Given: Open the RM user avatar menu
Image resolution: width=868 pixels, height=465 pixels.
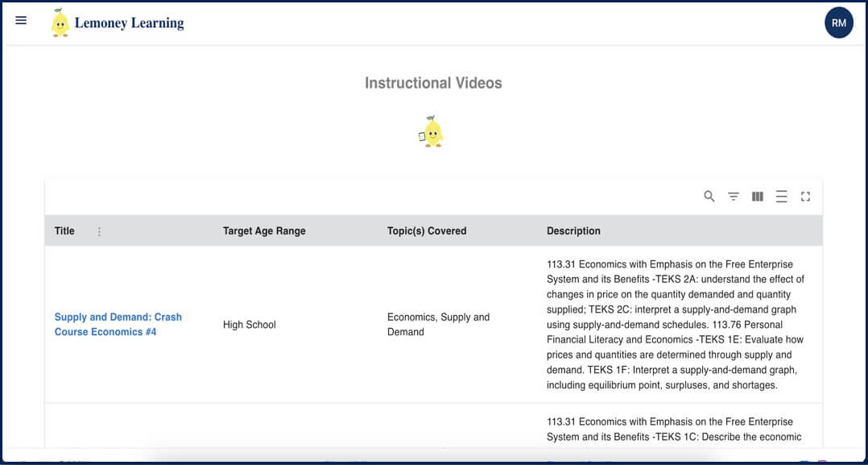Looking at the screenshot, I should click(838, 23).
